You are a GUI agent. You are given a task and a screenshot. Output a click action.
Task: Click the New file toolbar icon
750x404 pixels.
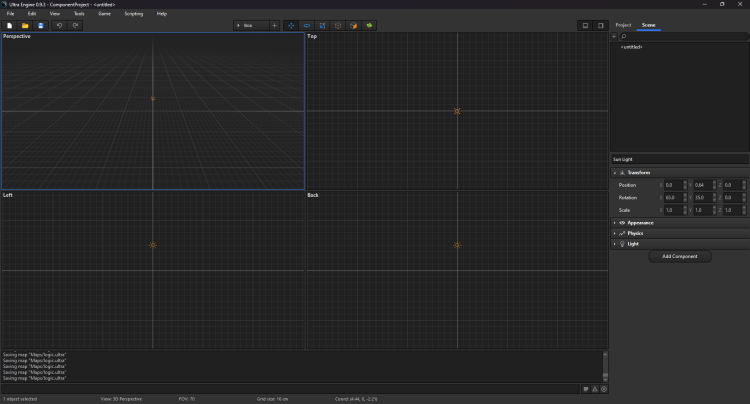(x=9, y=25)
